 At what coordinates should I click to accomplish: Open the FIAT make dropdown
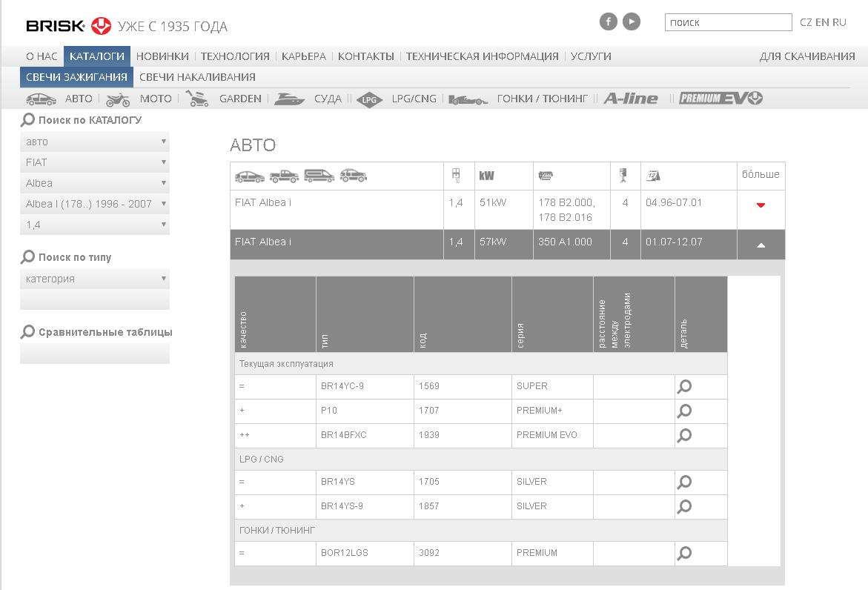pos(95,162)
